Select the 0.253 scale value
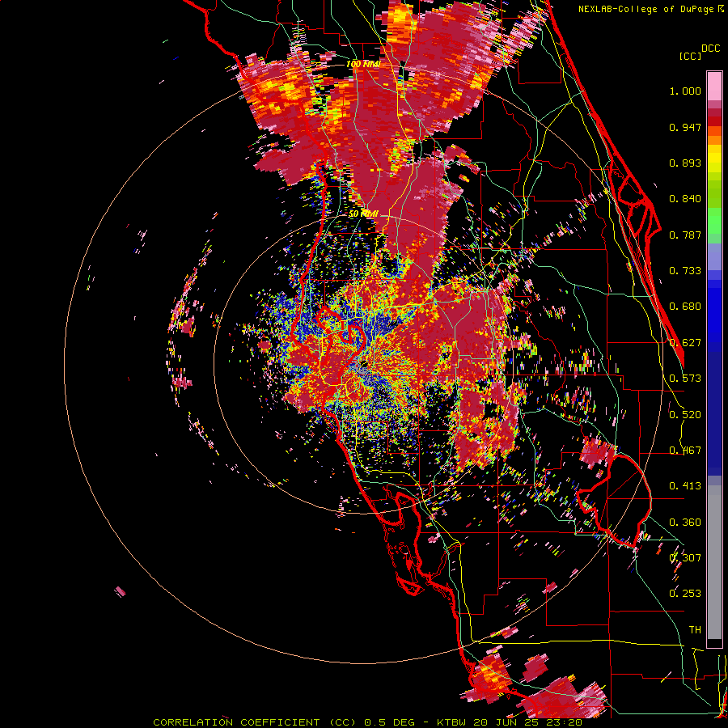Image resolution: width=728 pixels, height=728 pixels. (x=685, y=594)
